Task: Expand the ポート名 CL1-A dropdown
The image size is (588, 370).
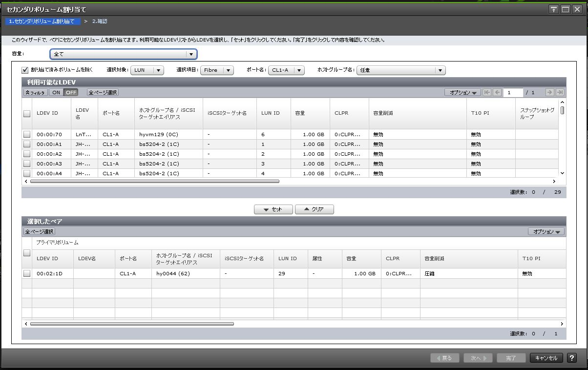Action: pyautogui.click(x=286, y=70)
